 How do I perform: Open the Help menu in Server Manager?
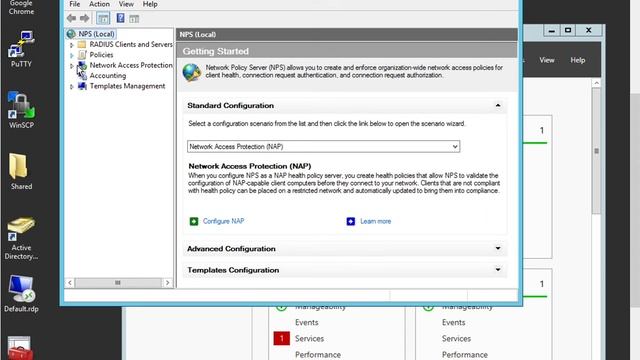pos(578,60)
